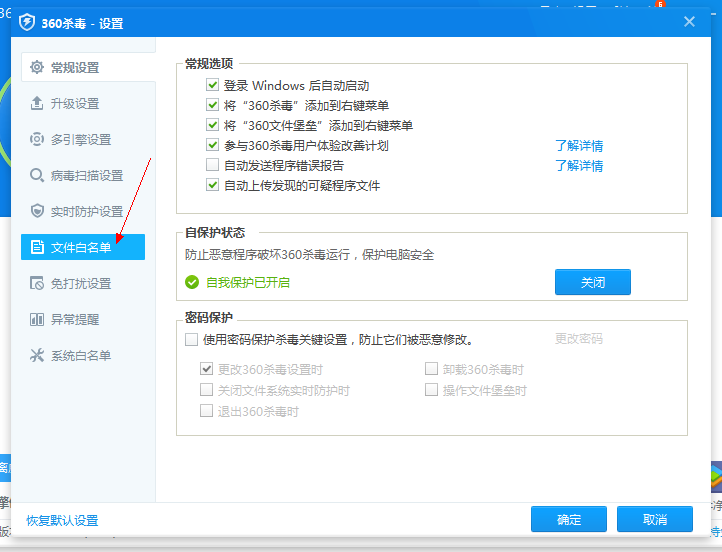Screen dimensions: 722x552
Task: Uncheck 将360文件堡垒添加到右键菜单
Action: click(212, 125)
